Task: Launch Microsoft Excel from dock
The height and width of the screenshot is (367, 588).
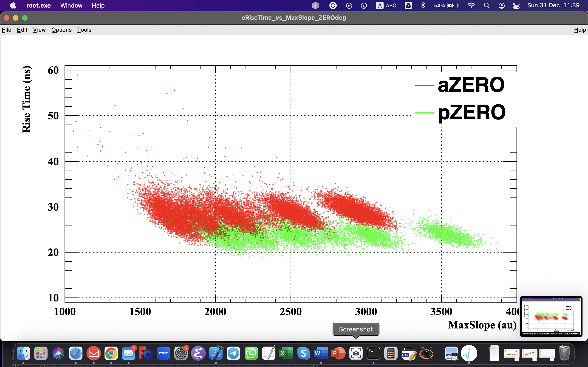Action: pos(286,353)
